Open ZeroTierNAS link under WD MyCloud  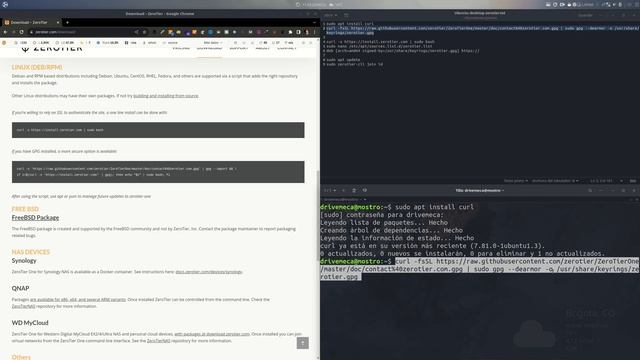[158, 340]
